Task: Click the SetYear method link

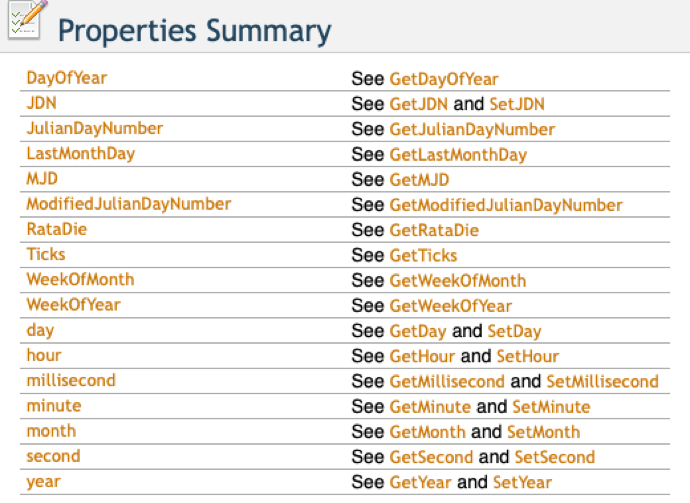Action: point(522,482)
